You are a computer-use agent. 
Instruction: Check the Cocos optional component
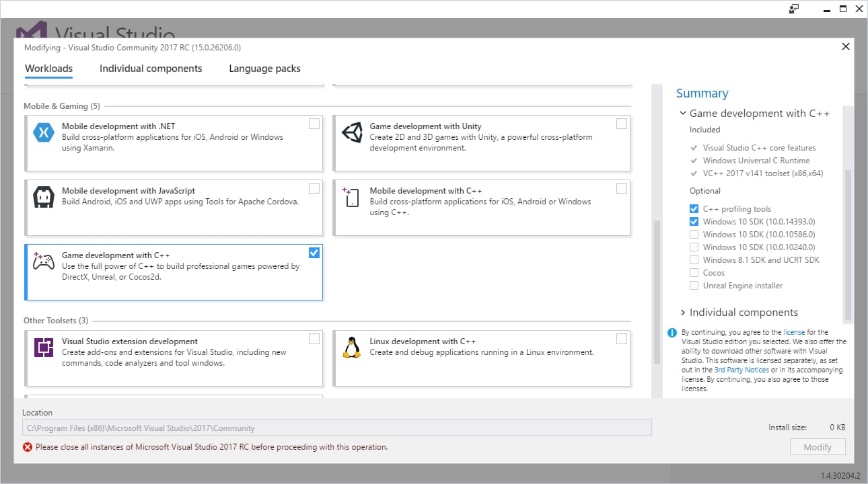[x=694, y=273]
